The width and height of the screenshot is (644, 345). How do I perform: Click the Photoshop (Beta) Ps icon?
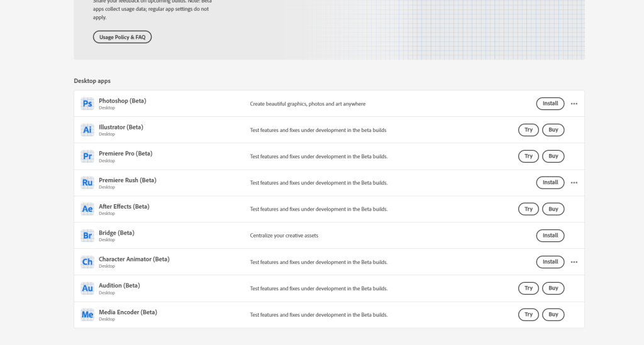tap(87, 104)
